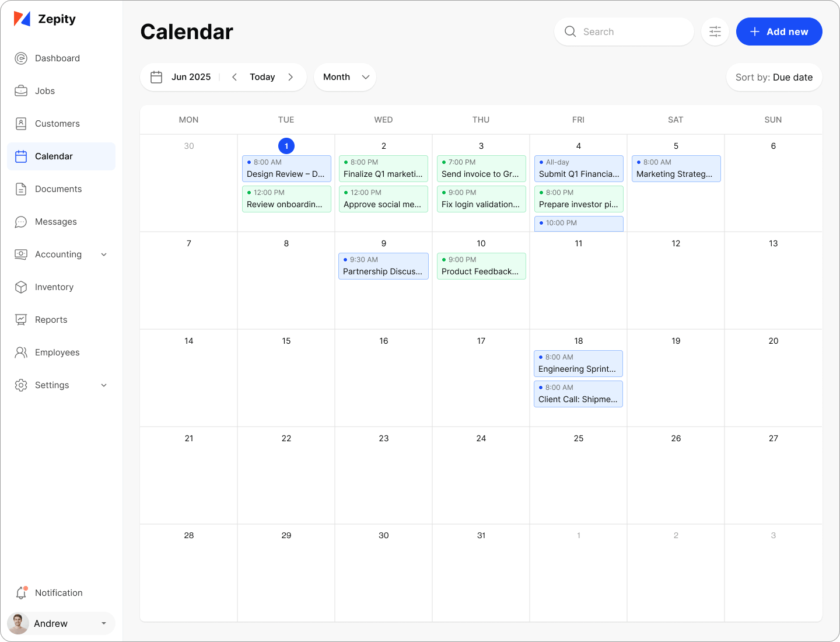Click the calendar icon next to Jun 2025

click(156, 77)
